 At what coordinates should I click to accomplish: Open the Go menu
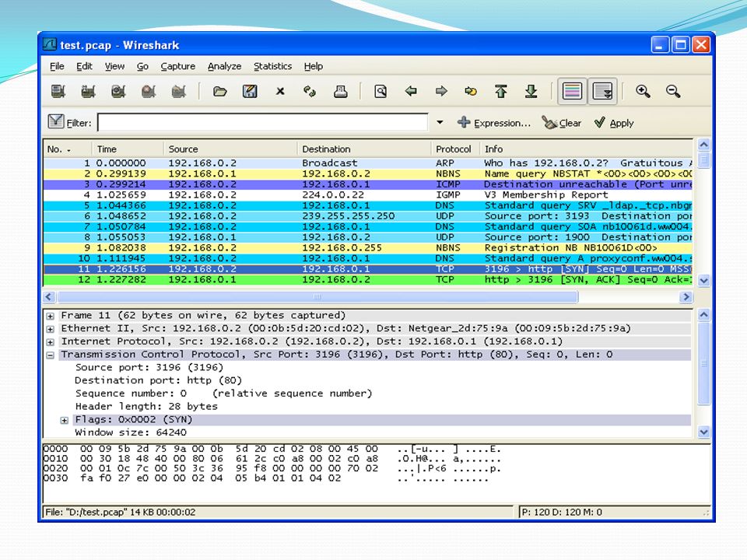pos(142,66)
